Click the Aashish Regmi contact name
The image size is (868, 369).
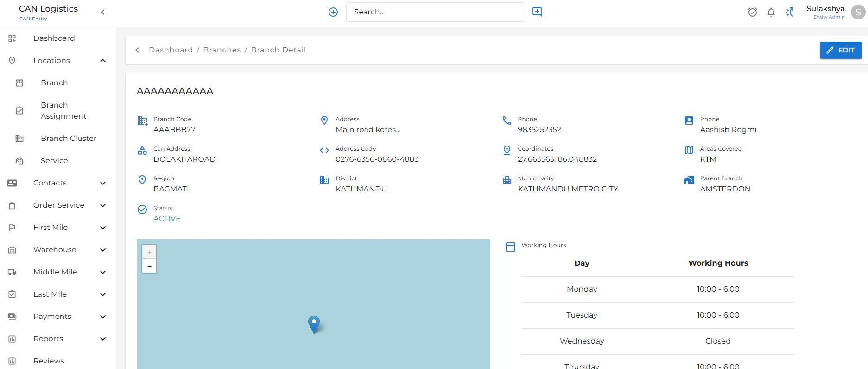pyautogui.click(x=728, y=130)
